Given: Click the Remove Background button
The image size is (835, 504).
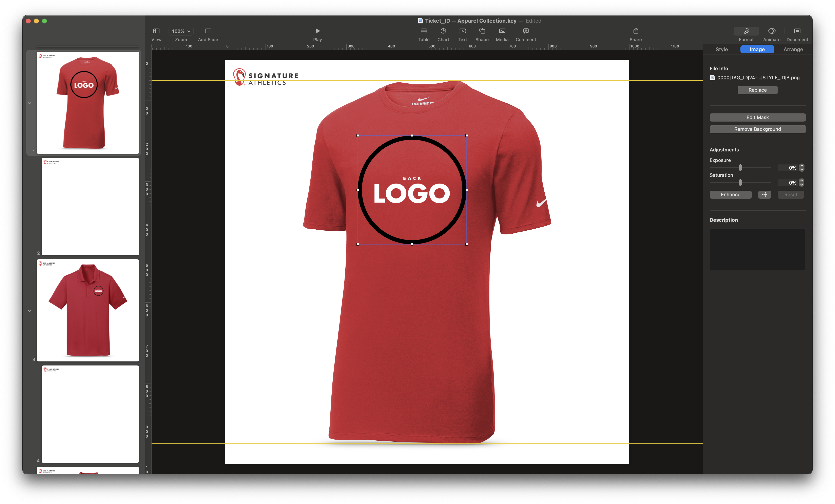Looking at the screenshot, I should 757,129.
